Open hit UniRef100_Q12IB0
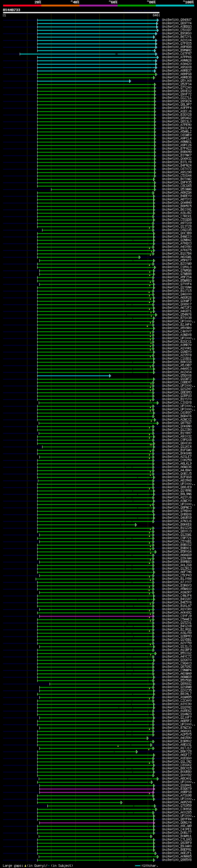 click(x=176, y=430)
